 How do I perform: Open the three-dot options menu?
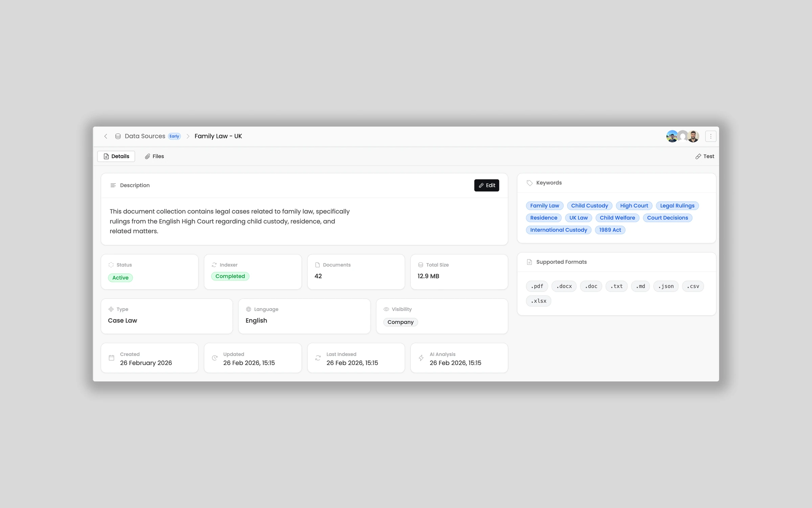click(711, 136)
